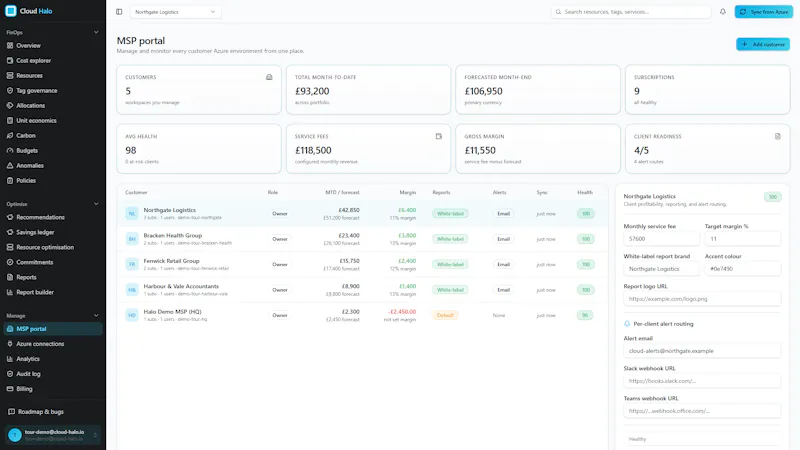Select Halo Demo MSP (HQ) row

coord(362,315)
